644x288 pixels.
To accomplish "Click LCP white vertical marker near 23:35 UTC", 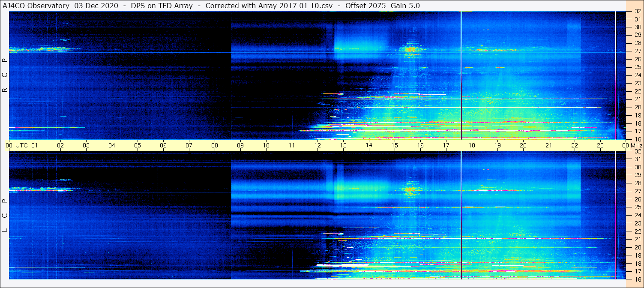I will click(615, 215).
